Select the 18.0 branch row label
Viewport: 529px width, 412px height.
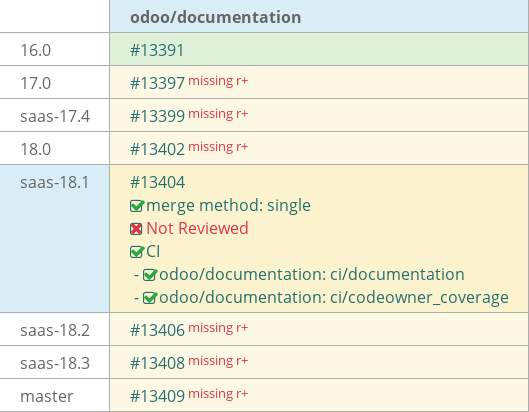35,149
